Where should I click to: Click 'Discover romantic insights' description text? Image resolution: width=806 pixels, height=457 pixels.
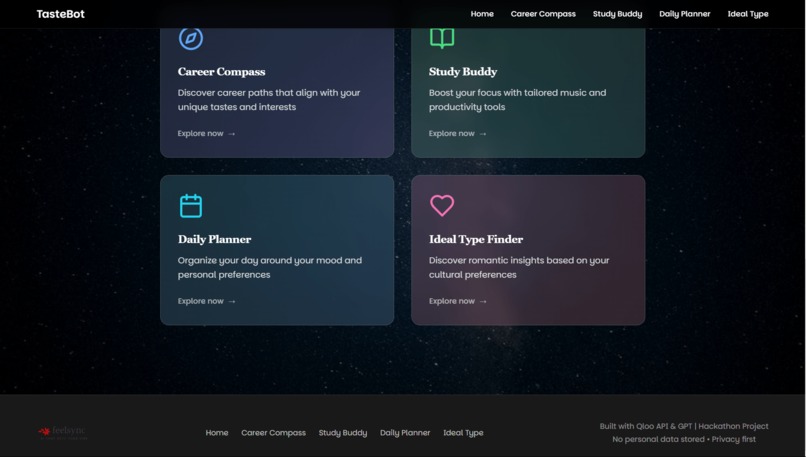tap(519, 267)
